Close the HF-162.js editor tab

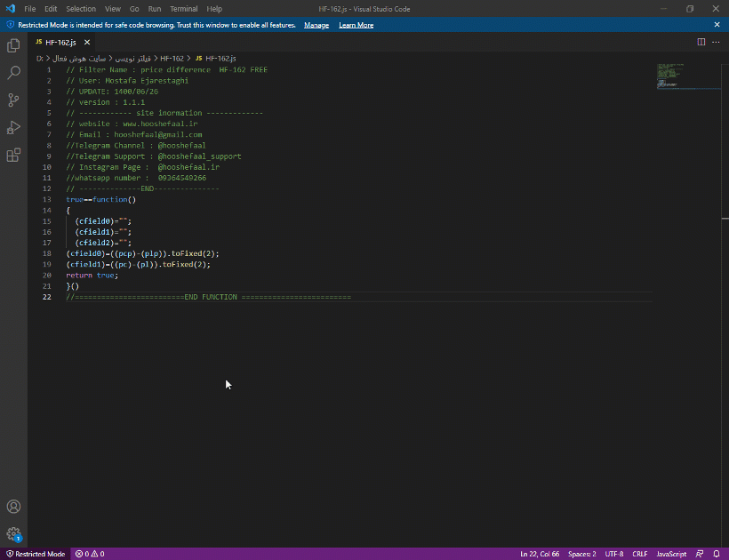tap(87, 42)
